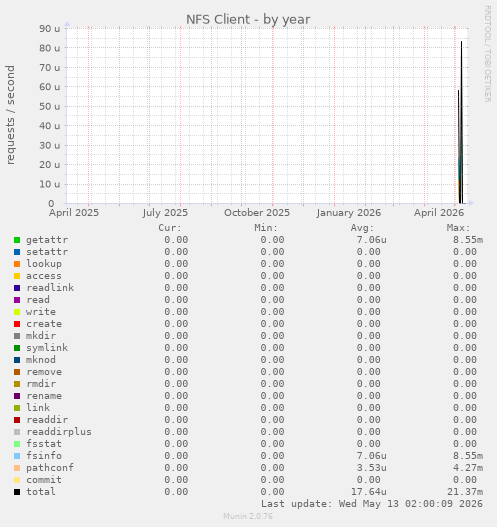Click the read purple legend swatch
Viewport: 497px width, 527px height.
click(x=17, y=300)
